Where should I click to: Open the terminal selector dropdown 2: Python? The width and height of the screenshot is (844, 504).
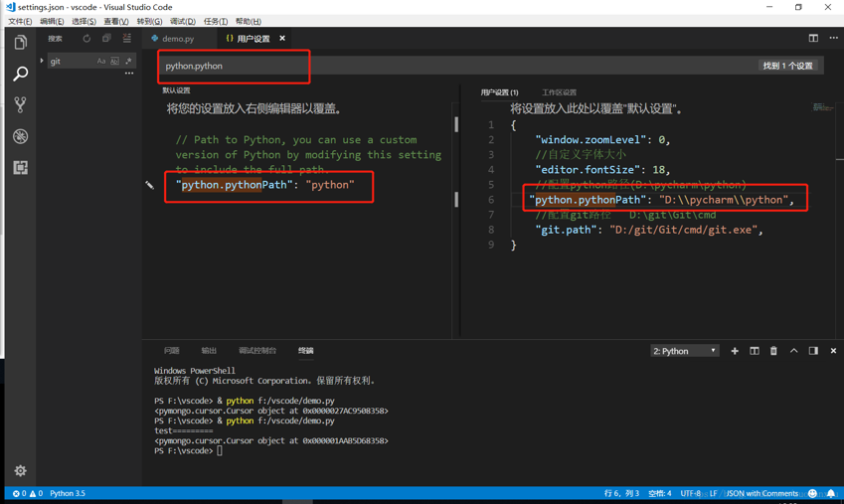[x=684, y=351]
